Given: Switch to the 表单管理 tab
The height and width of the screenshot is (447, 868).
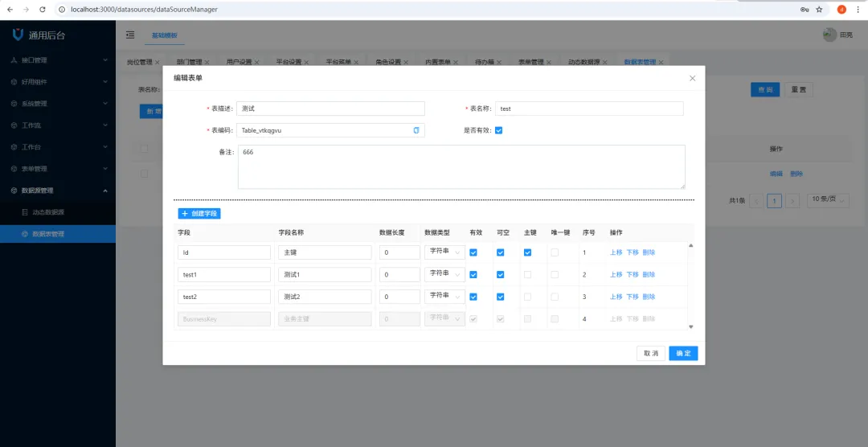Looking at the screenshot, I should 530,62.
